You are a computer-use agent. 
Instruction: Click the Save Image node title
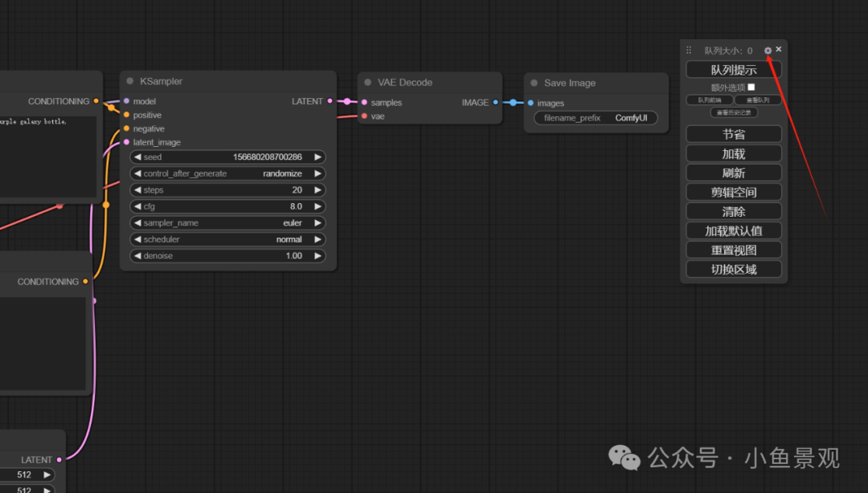pyautogui.click(x=570, y=83)
